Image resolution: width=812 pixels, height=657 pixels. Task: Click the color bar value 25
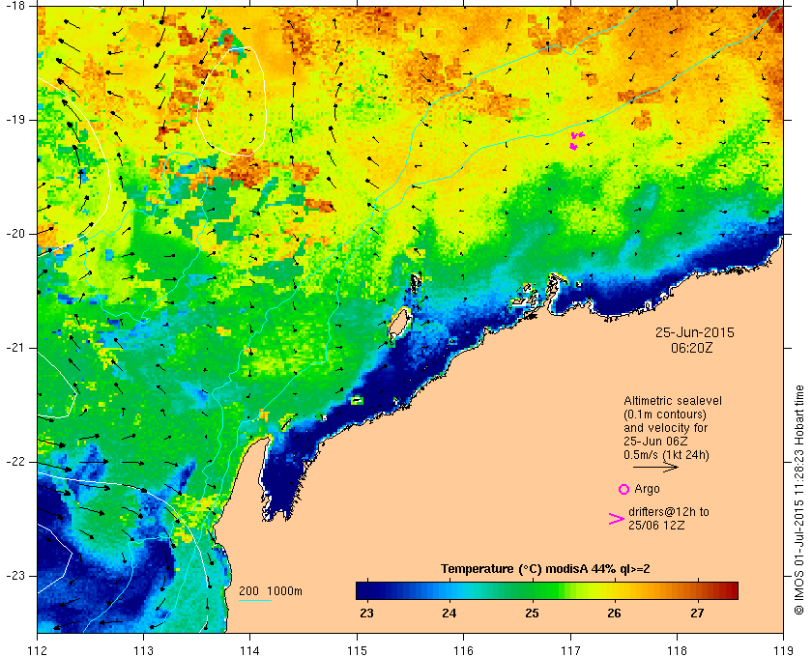pyautogui.click(x=532, y=613)
